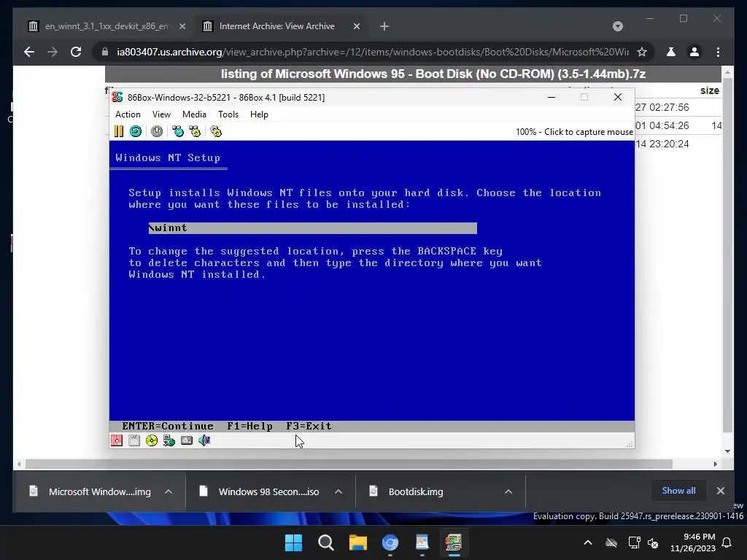
Task: Close the 86Box window
Action: click(x=618, y=97)
